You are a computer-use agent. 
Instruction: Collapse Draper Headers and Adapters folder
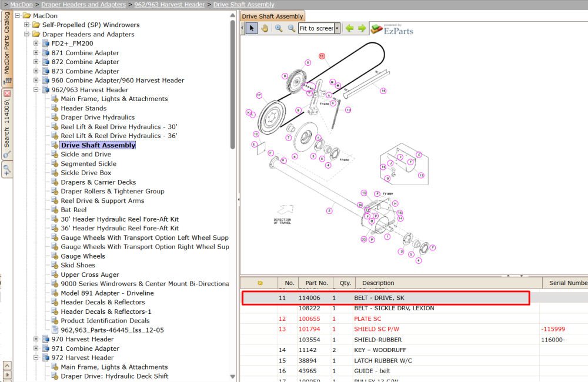click(26, 34)
